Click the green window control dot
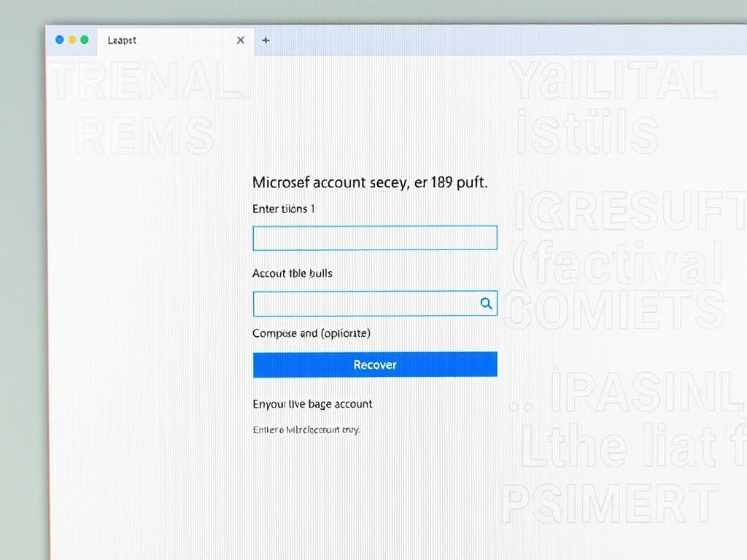Image resolution: width=747 pixels, height=560 pixels. 85,39
